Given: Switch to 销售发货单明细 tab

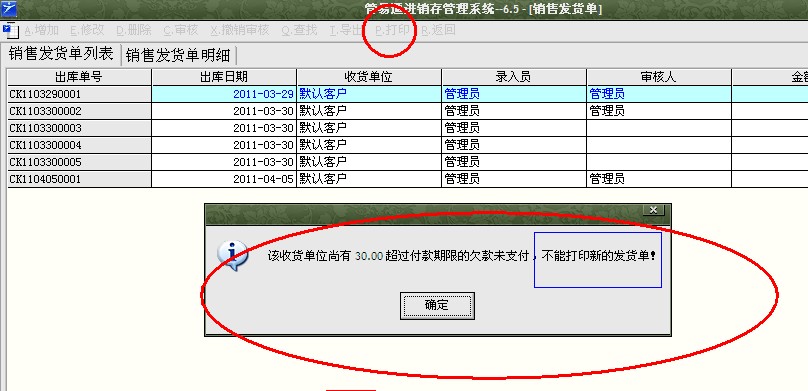Looking at the screenshot, I should [x=179, y=55].
